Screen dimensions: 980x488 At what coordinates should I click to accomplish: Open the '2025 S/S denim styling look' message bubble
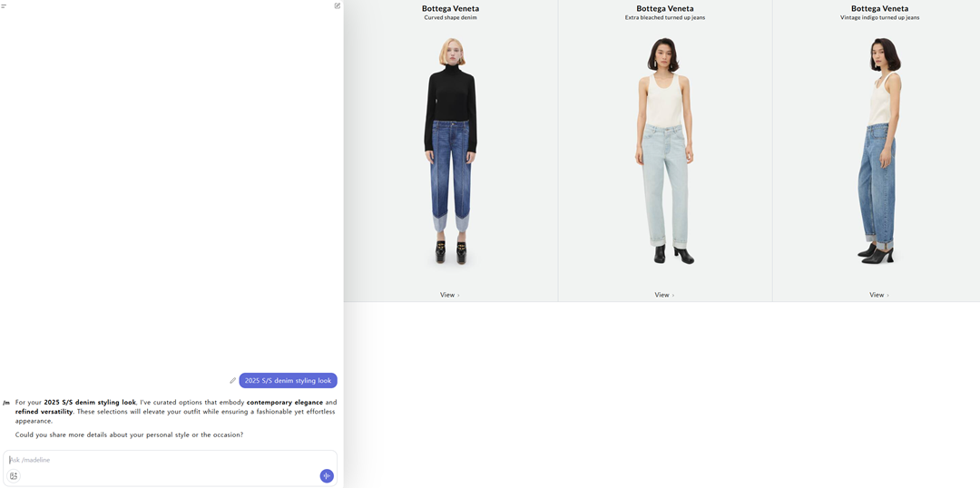(289, 381)
